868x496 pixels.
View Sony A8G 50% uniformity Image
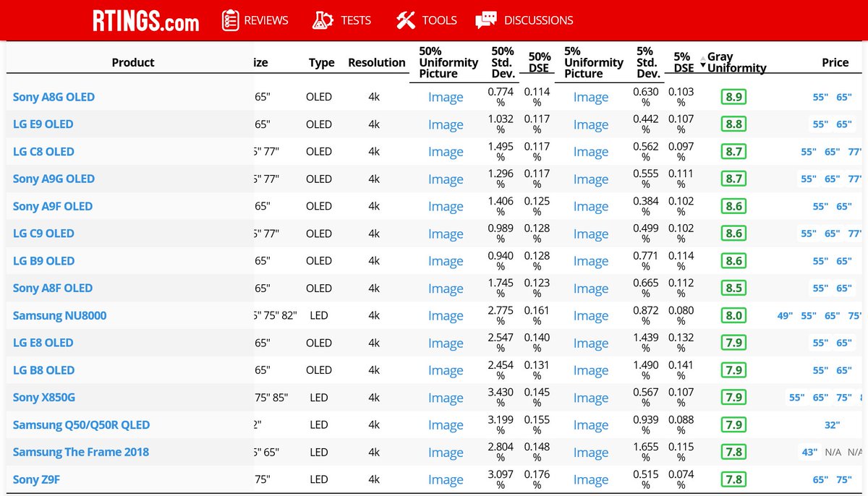(446, 98)
